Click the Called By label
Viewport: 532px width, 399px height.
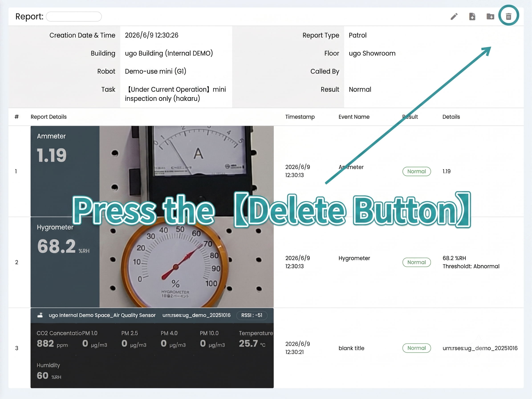(325, 71)
